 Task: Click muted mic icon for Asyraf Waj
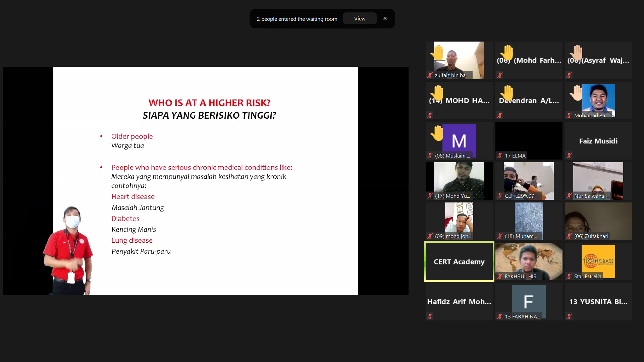point(569,75)
